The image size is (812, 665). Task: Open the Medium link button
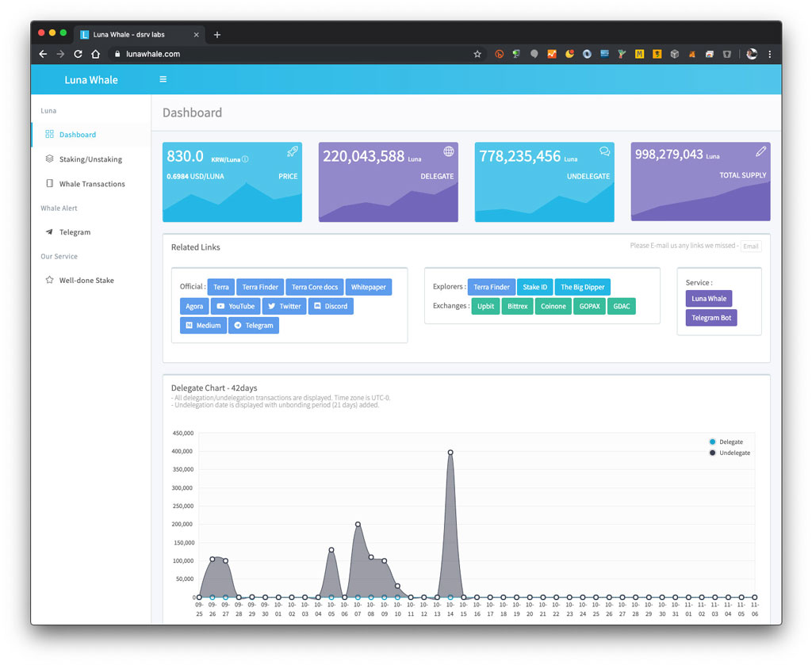point(203,325)
